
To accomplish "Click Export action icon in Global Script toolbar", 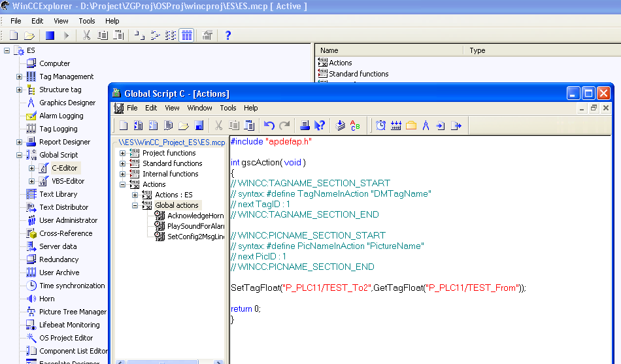I will click(456, 125).
